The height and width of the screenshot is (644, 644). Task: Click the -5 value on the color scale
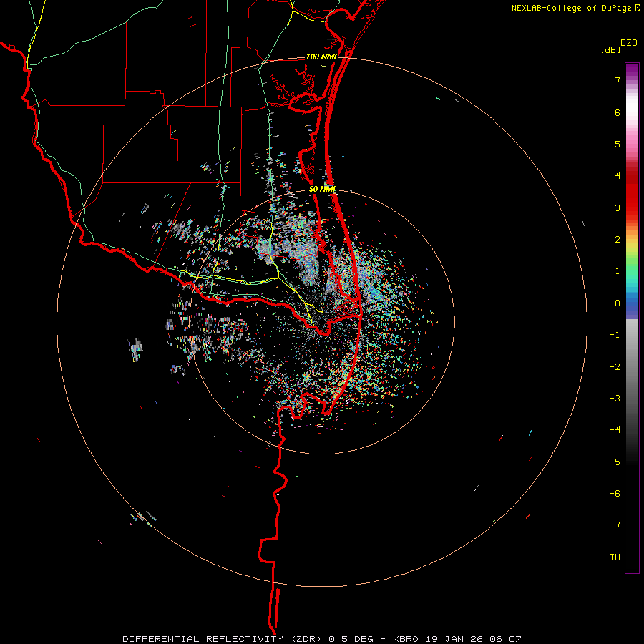[615, 462]
